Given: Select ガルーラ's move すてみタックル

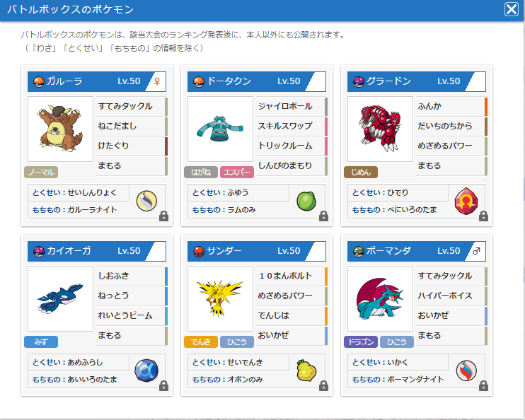Looking at the screenshot, I should point(132,107).
